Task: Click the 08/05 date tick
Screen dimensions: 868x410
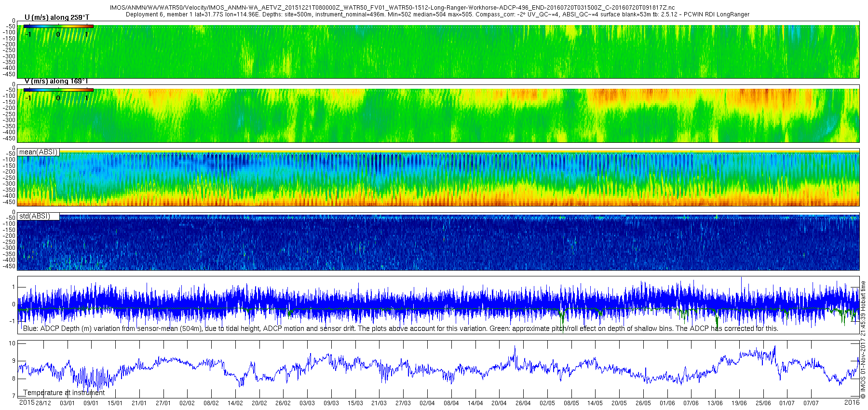Action: [x=571, y=403]
